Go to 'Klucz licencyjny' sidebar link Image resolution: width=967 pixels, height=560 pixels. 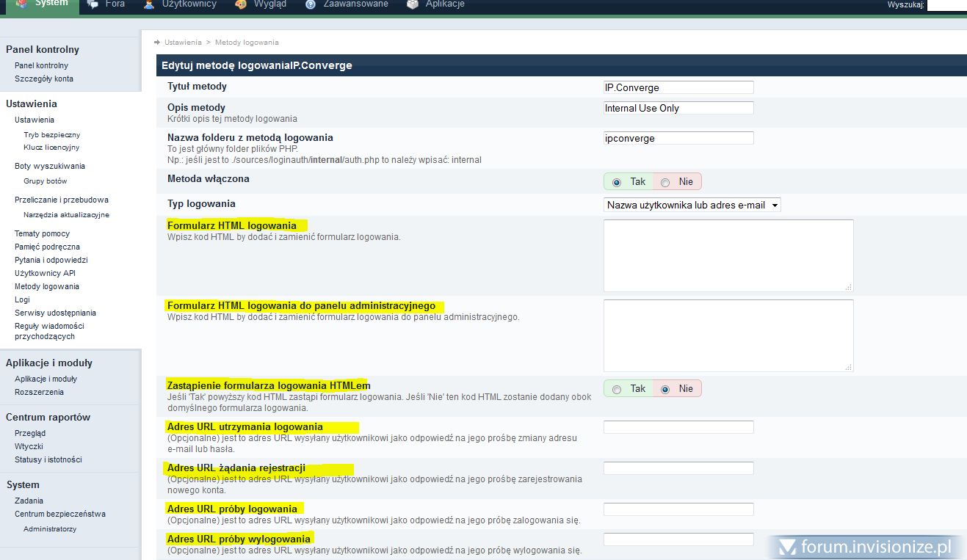coord(51,148)
